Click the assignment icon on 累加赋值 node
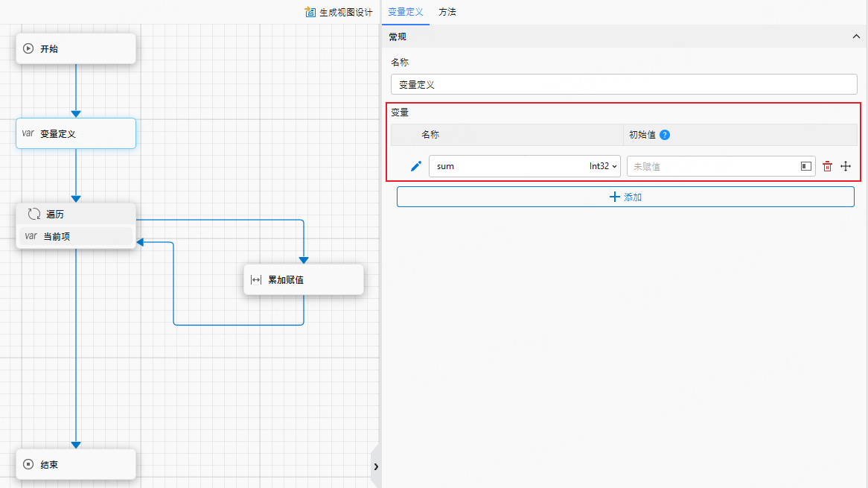868x488 pixels. point(256,279)
